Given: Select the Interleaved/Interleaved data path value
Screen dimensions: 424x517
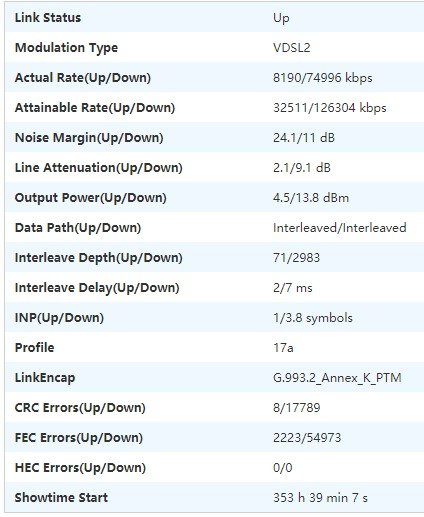Looking at the screenshot, I should point(340,228).
